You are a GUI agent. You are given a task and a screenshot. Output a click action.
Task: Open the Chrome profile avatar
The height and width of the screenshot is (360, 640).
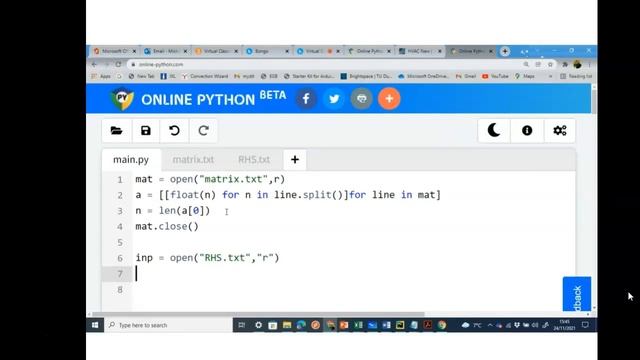click(x=577, y=64)
